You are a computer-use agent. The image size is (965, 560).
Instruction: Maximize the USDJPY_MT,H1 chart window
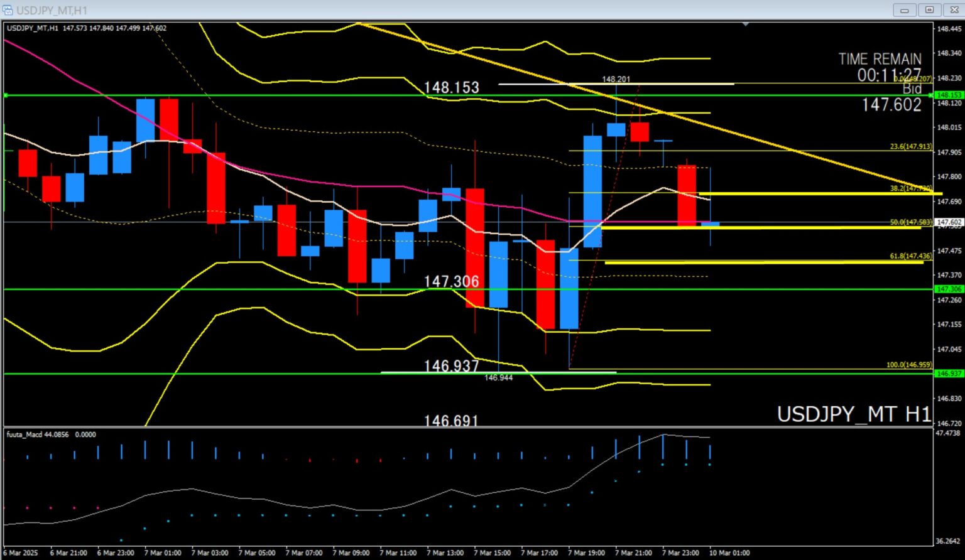pos(929,10)
